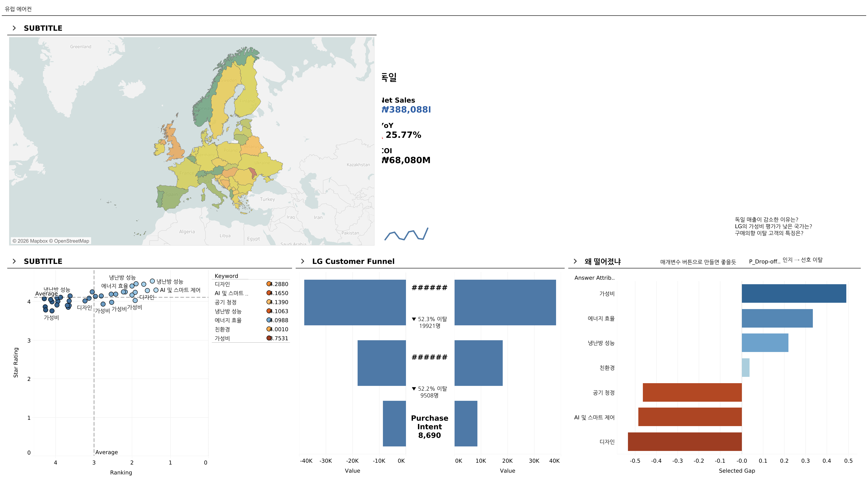Click the 52.3% 이탈 down-triangle indicator
This screenshot has height=488, width=868.
click(x=414, y=319)
